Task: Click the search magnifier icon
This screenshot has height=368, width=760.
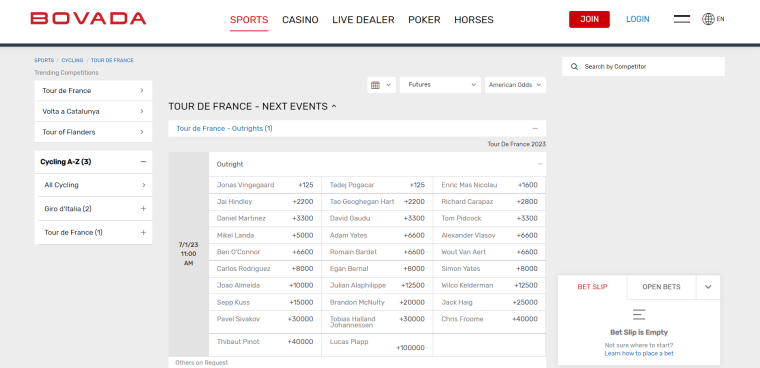Action: 574,66
